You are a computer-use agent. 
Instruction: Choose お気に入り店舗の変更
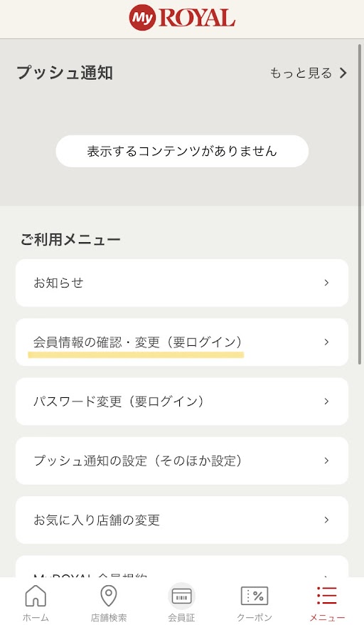pyautogui.click(x=182, y=520)
